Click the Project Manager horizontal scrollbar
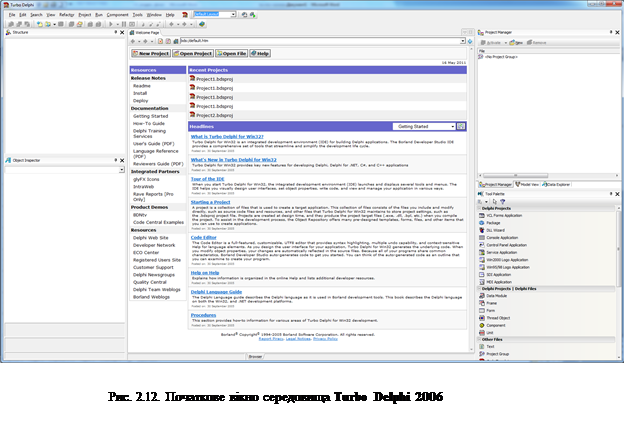 [x=515, y=176]
